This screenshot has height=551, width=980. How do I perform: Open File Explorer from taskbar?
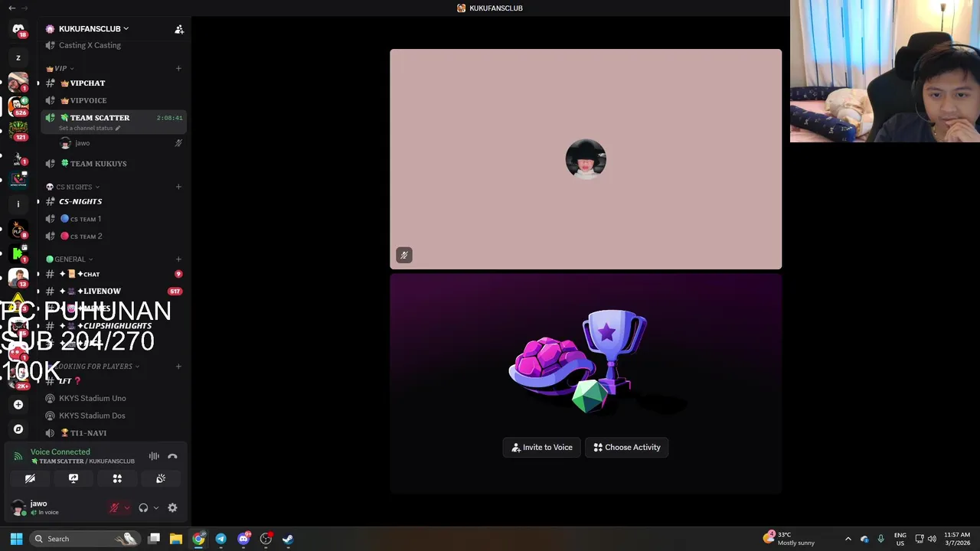coord(175,539)
